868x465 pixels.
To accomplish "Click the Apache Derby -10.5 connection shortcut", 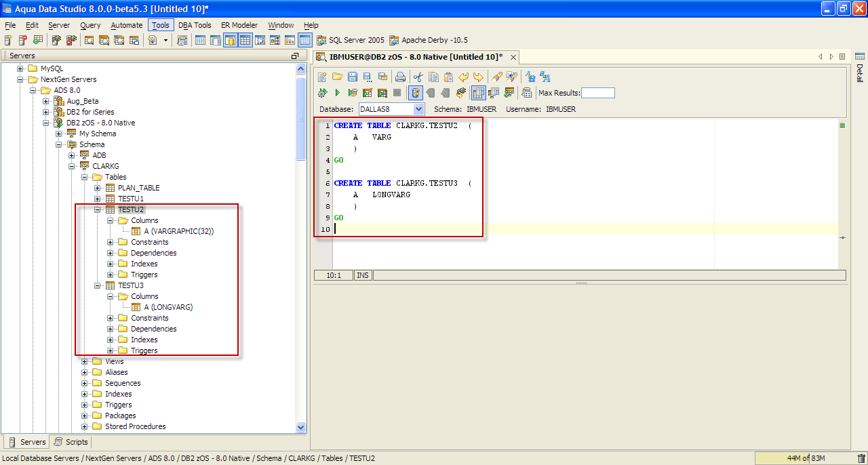I will pos(428,41).
